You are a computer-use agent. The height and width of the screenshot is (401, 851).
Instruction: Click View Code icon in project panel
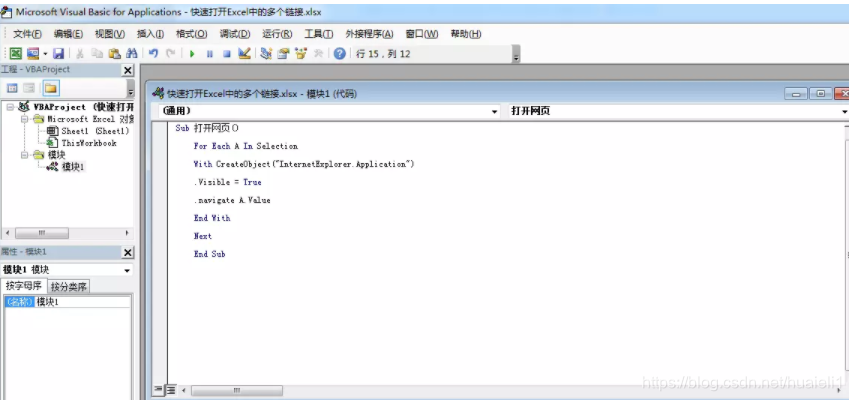tap(12, 88)
